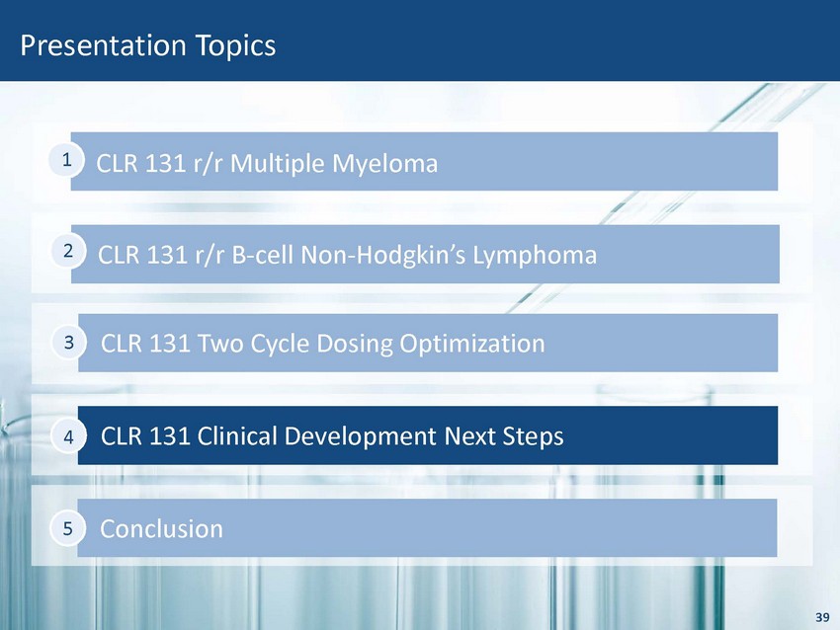Go to Two Cycle Dosing Optimization topic
This screenshot has height=630, width=840.
pos(323,344)
